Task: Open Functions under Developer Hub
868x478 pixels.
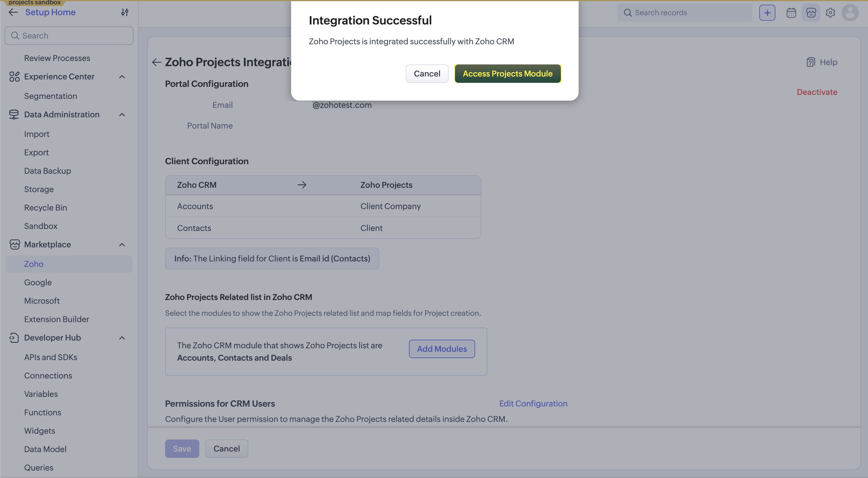Action: 43,412
